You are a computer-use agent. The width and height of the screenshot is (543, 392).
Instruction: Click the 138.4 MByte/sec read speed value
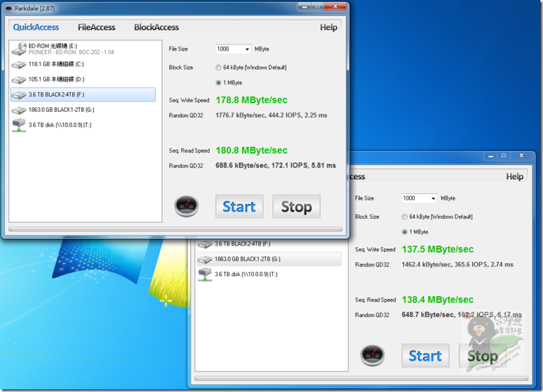tap(438, 300)
